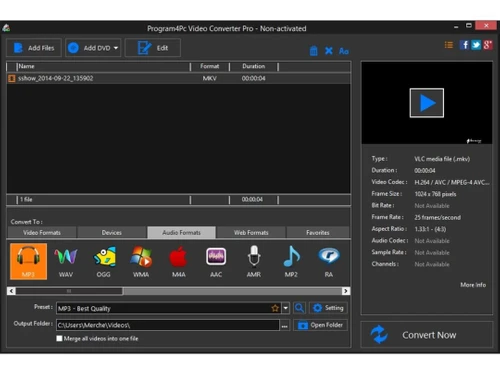Switch to the Devices tab
The width and height of the screenshot is (500, 375).
click(x=112, y=232)
